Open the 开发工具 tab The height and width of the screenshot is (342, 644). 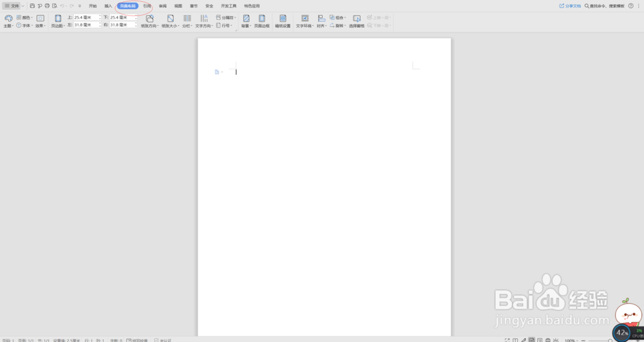click(x=229, y=6)
